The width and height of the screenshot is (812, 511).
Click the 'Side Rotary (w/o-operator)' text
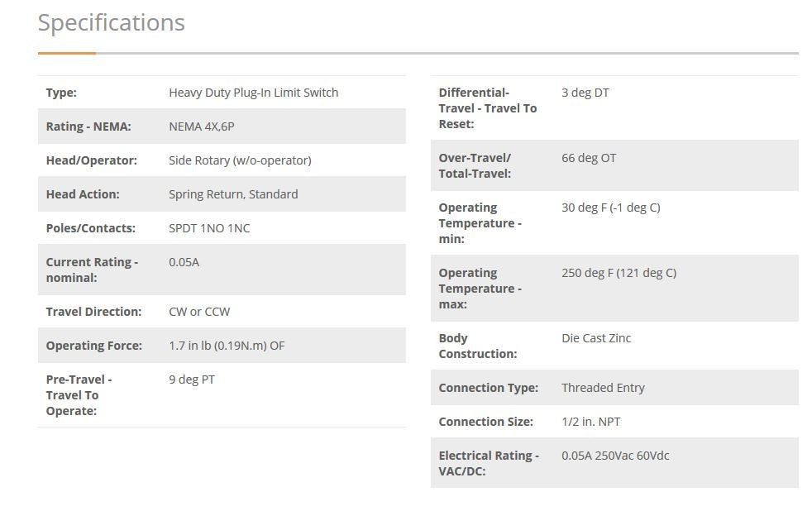[240, 160]
